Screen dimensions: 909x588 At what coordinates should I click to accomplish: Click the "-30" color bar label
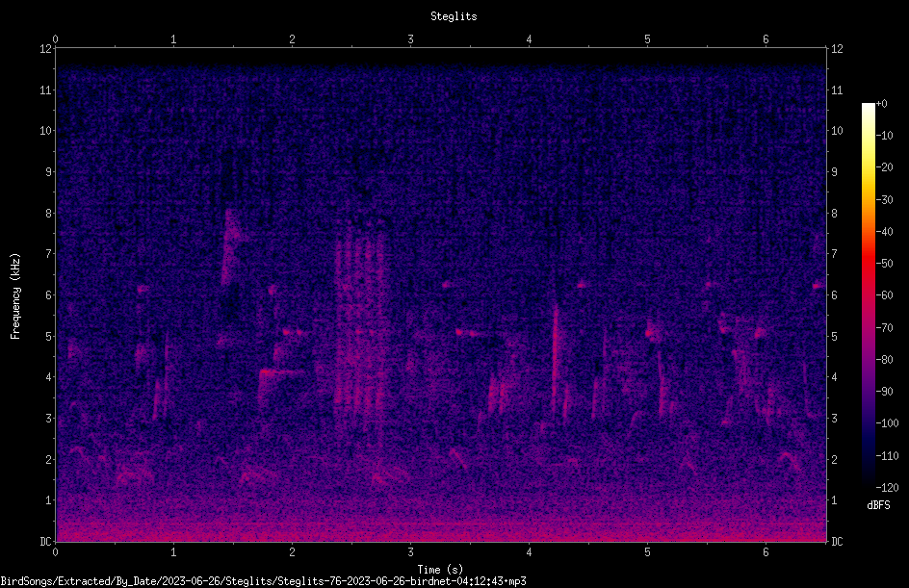[x=884, y=200]
